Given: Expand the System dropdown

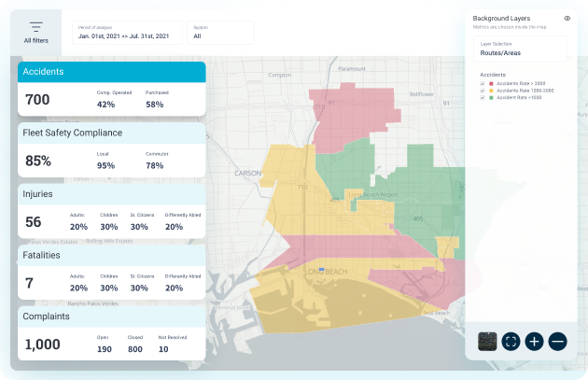Looking at the screenshot, I should pos(220,33).
